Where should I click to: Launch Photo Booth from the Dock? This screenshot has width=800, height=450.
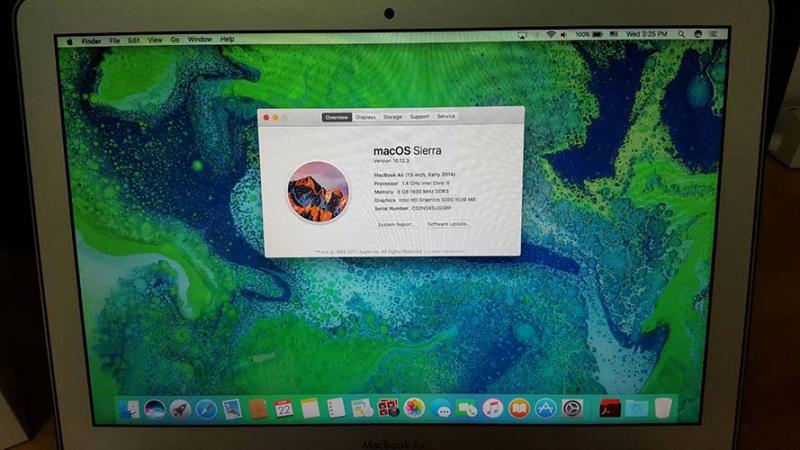(x=388, y=409)
